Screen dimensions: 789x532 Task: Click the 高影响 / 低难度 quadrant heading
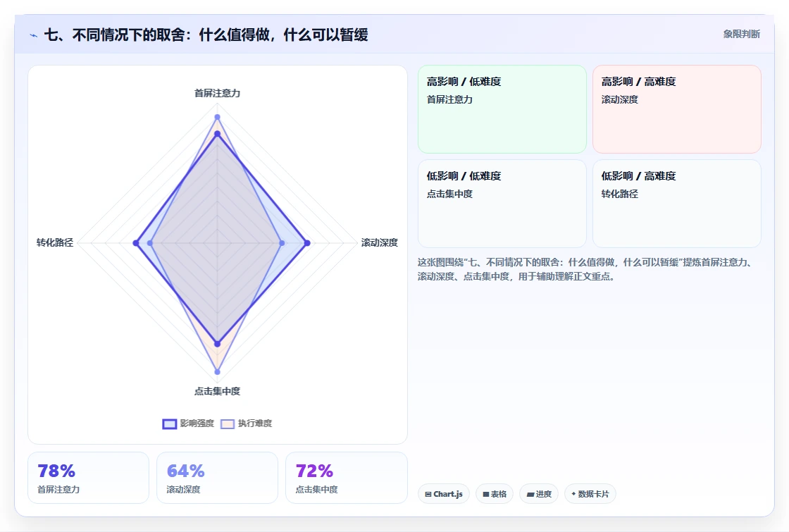pyautogui.click(x=464, y=82)
